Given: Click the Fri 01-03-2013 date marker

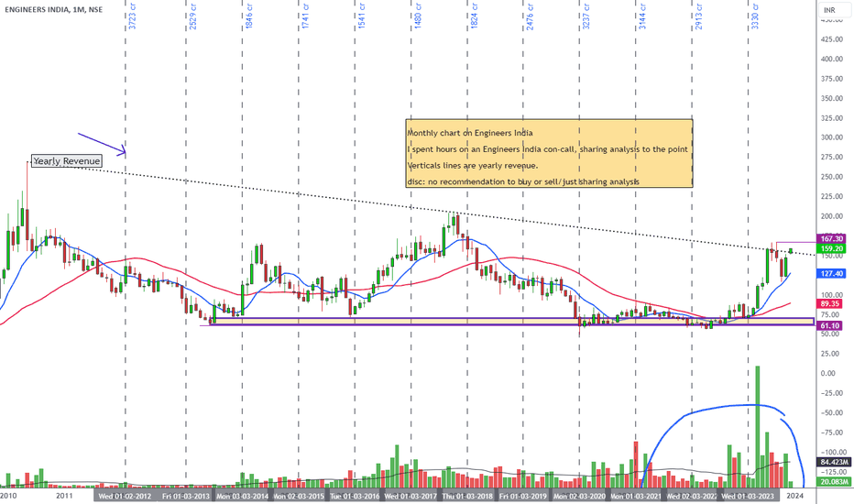Looking at the screenshot, I should tap(186, 496).
